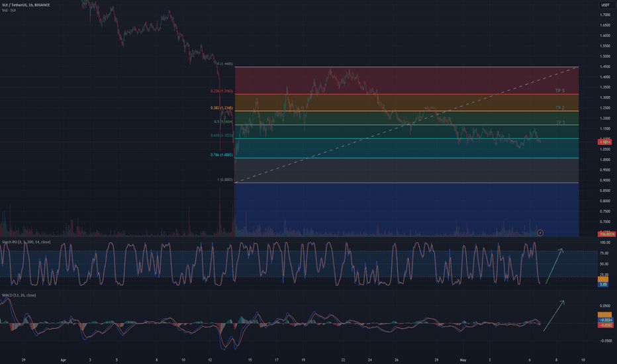617x364 pixels.
Task: Click the 15 date label on time axis
Action: (250, 359)
